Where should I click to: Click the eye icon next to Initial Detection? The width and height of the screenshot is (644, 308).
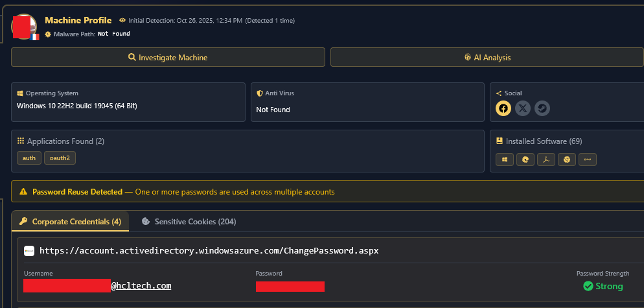click(122, 20)
